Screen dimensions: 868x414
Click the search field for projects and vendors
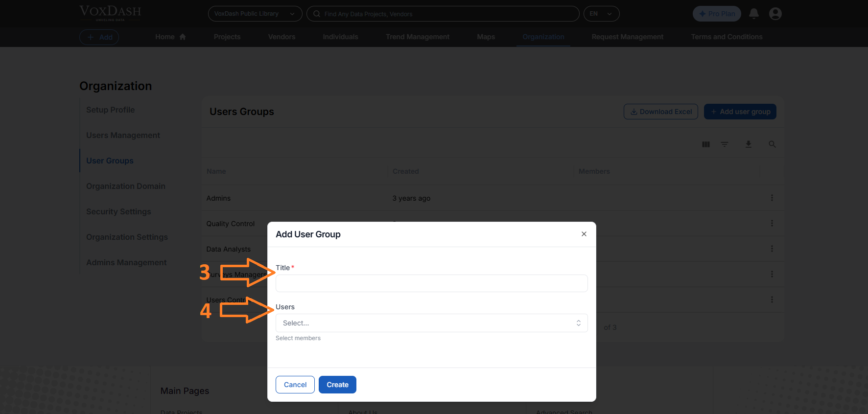(443, 14)
